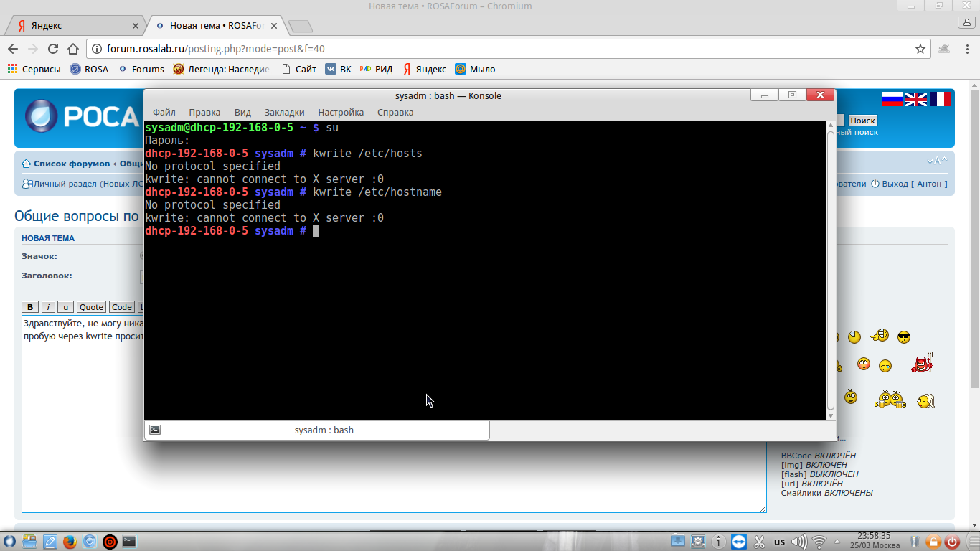This screenshot has width=980, height=551.
Task: Click the Konsole vertical scrollbar
Action: (x=831, y=270)
